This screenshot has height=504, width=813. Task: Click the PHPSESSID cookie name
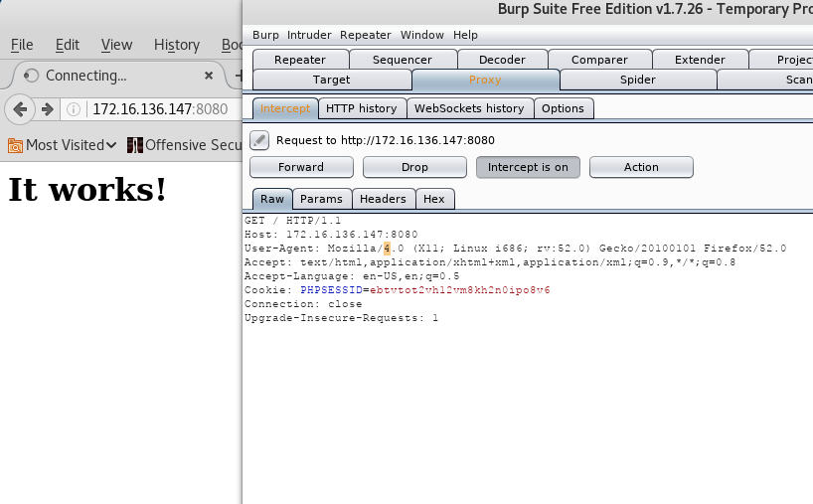coord(331,290)
